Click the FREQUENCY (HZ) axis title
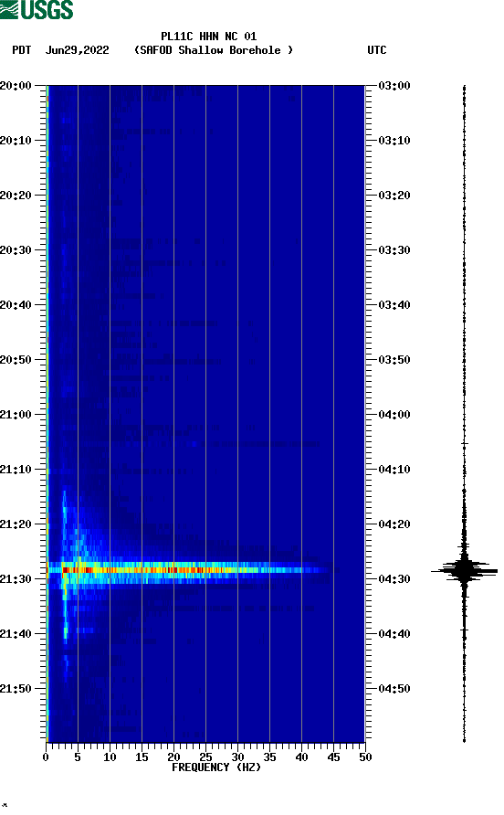The height and width of the screenshot is (815, 504). coord(216,767)
